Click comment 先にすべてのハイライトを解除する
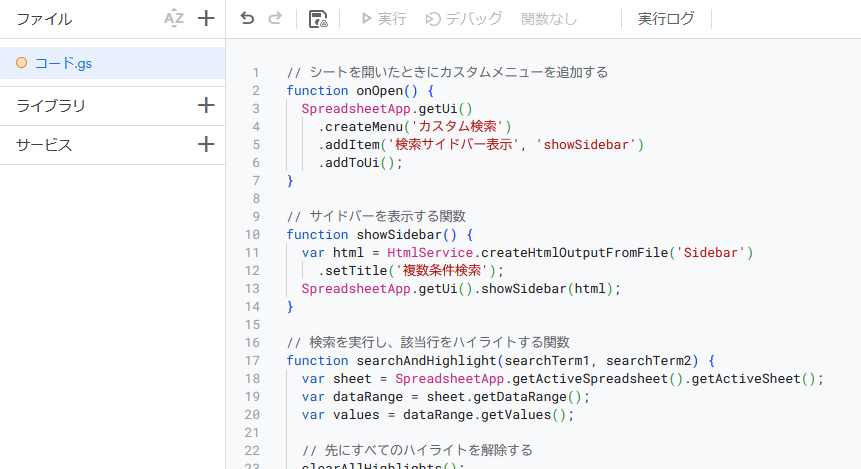Screen dimensions: 861x469 pyautogui.click(x=417, y=450)
